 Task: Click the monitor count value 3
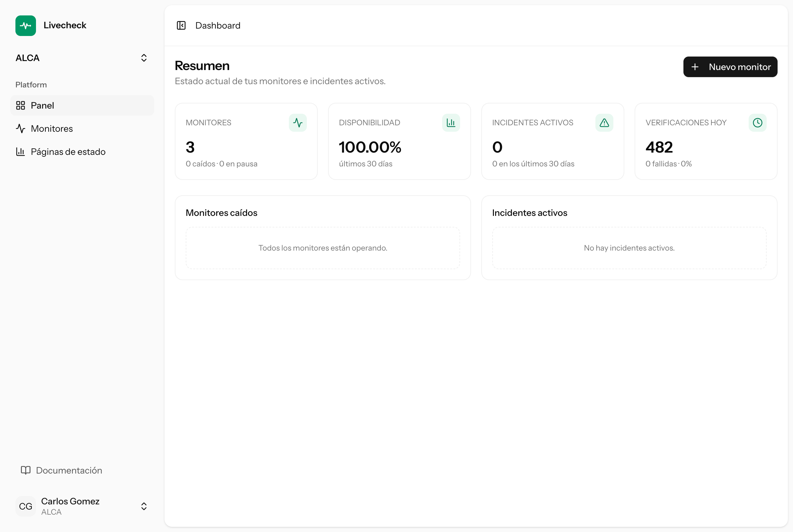pyautogui.click(x=190, y=147)
